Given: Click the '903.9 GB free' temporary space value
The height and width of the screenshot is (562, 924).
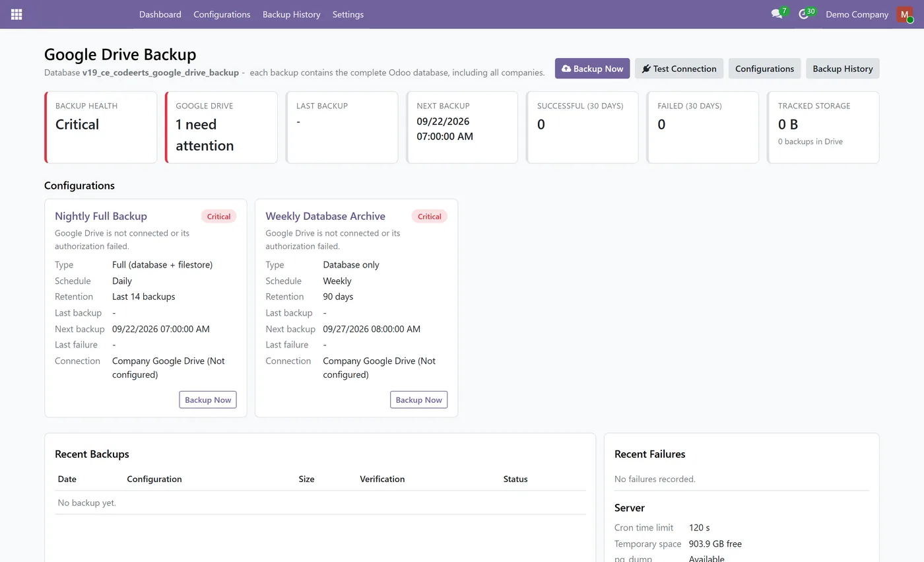Looking at the screenshot, I should [715, 544].
